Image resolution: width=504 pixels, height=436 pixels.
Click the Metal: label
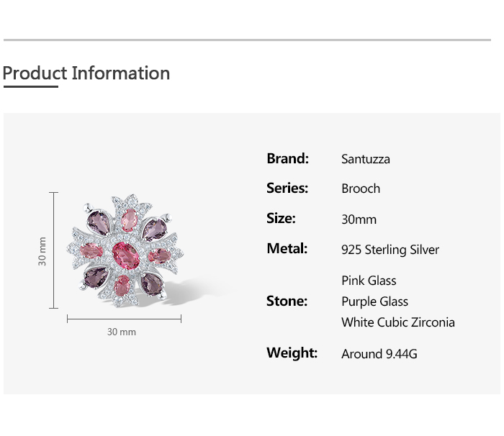287,249
